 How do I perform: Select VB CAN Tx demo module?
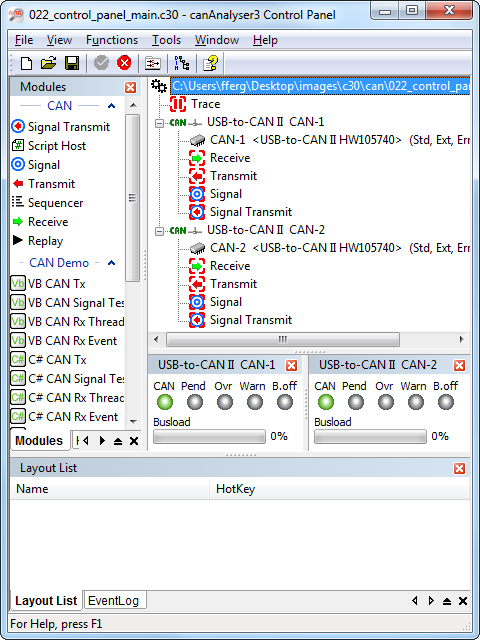pyautogui.click(x=48, y=284)
